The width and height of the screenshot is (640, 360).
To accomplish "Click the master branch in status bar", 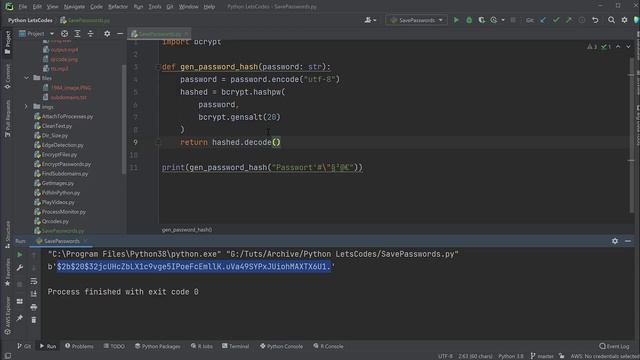I will click(x=542, y=356).
